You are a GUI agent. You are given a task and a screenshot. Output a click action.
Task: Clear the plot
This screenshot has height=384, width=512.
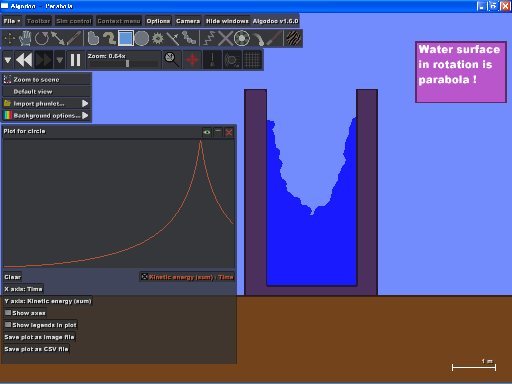13,277
